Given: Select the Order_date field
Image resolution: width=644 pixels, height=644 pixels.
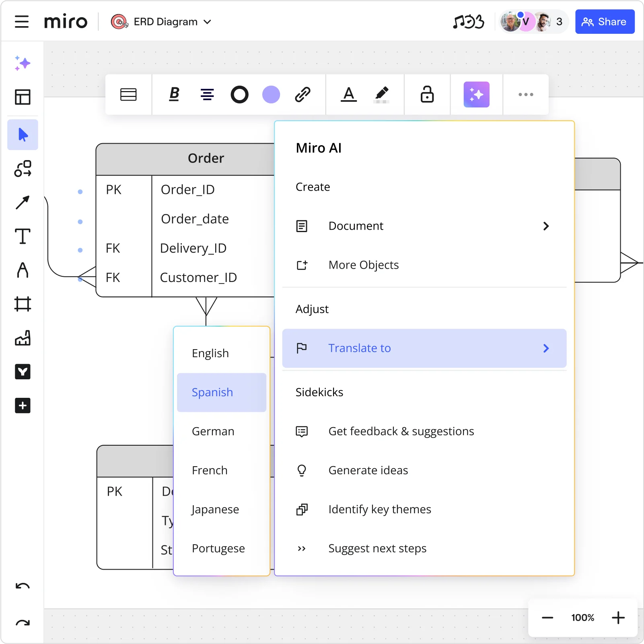Looking at the screenshot, I should click(x=195, y=219).
